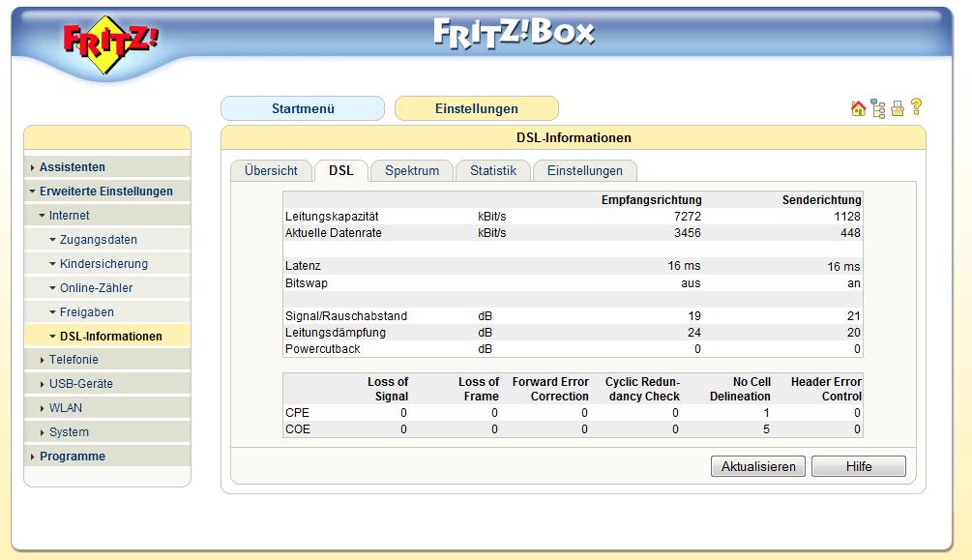Click the Hilfe button

(x=859, y=466)
